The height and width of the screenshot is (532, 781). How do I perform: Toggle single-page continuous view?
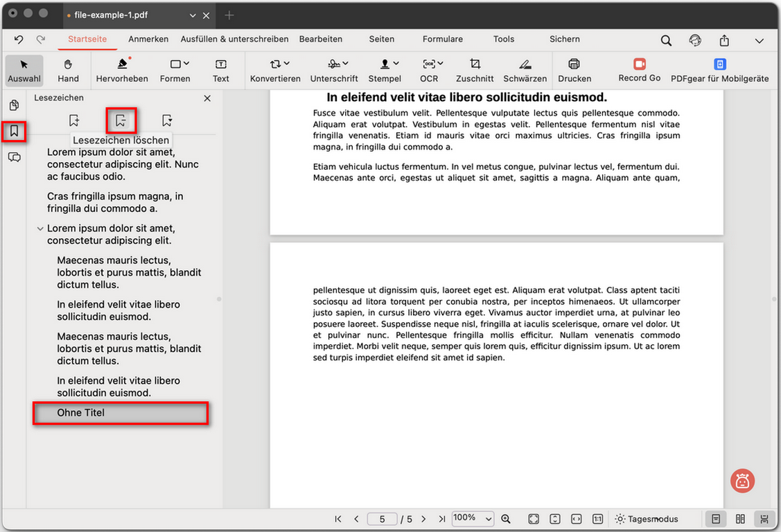pos(714,518)
